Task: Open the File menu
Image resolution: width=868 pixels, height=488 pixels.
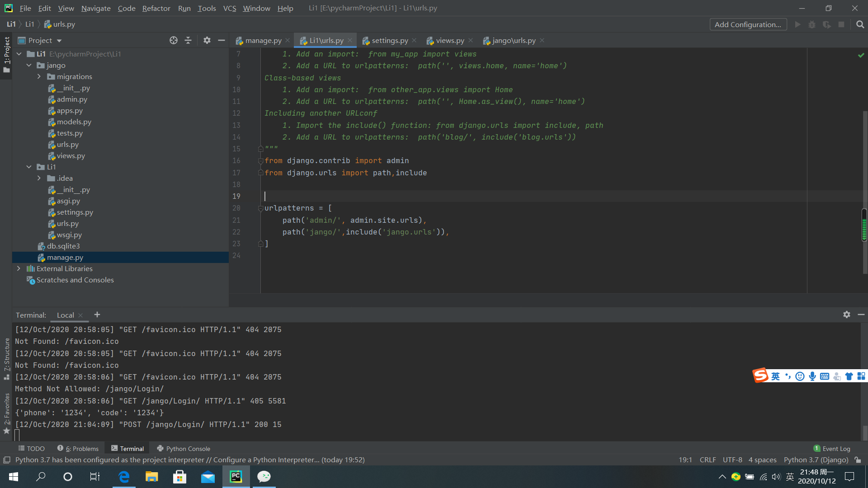Action: pyautogui.click(x=25, y=8)
